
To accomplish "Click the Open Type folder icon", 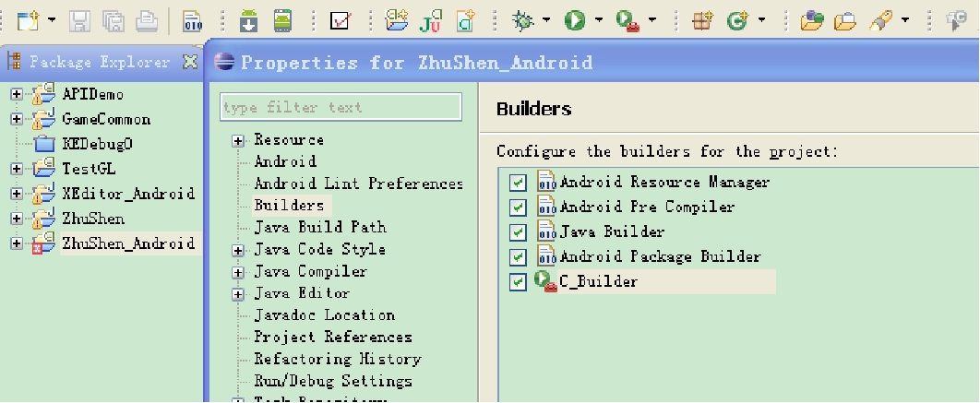I will (812, 22).
